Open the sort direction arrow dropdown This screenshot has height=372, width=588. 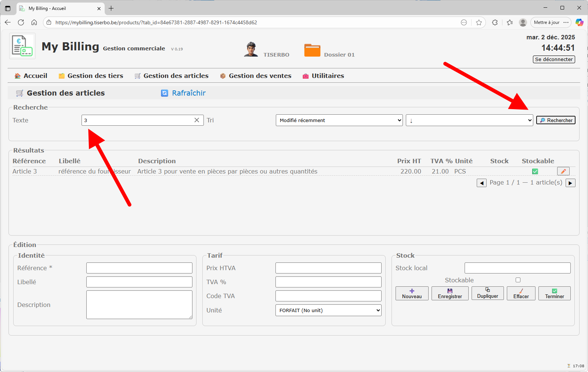(469, 120)
